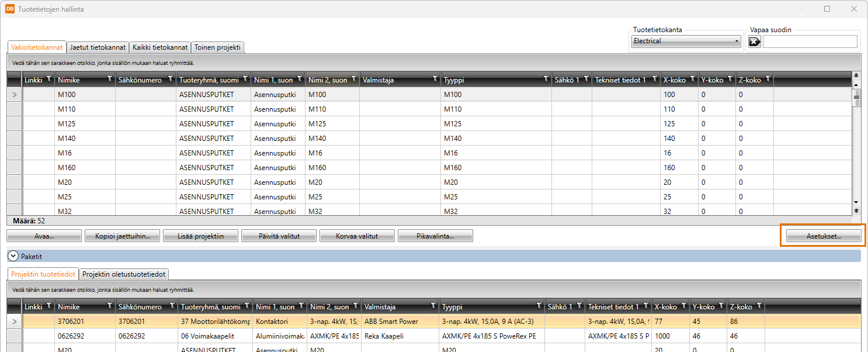Click filter icon on lower Valmistaja column
The image size is (868, 352).
[433, 306]
